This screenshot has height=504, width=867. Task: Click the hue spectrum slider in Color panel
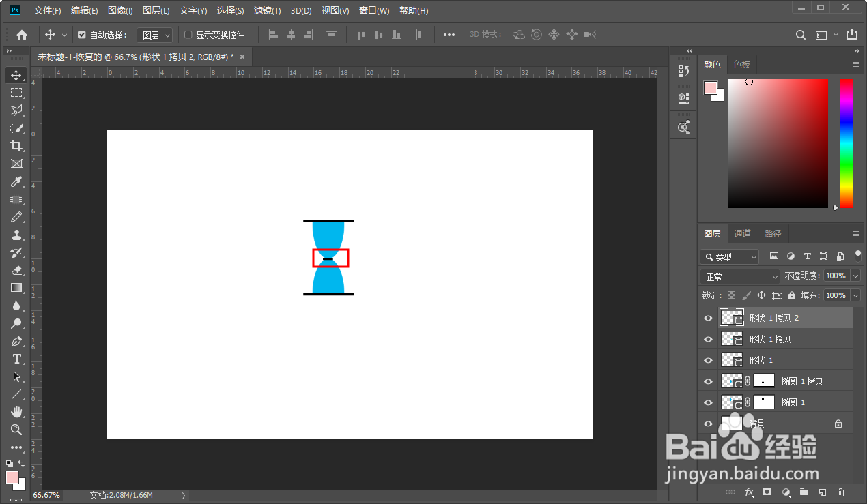[846, 143]
